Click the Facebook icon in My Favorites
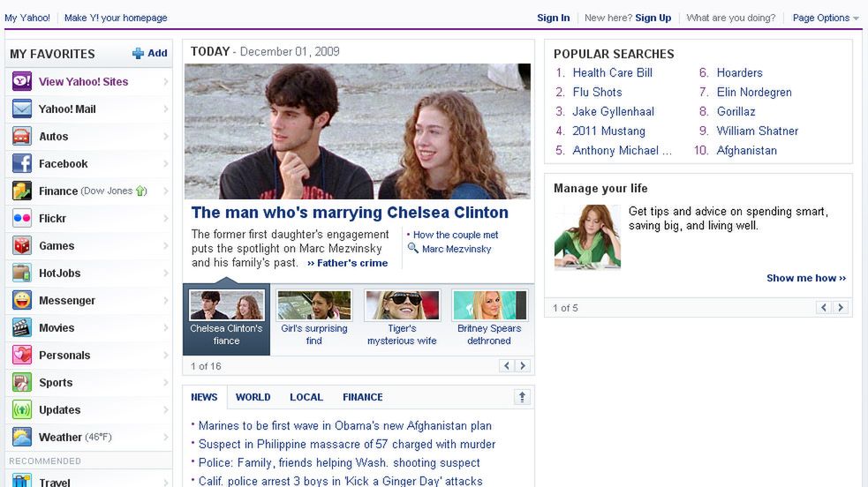The height and width of the screenshot is (487, 868). pyautogui.click(x=21, y=163)
